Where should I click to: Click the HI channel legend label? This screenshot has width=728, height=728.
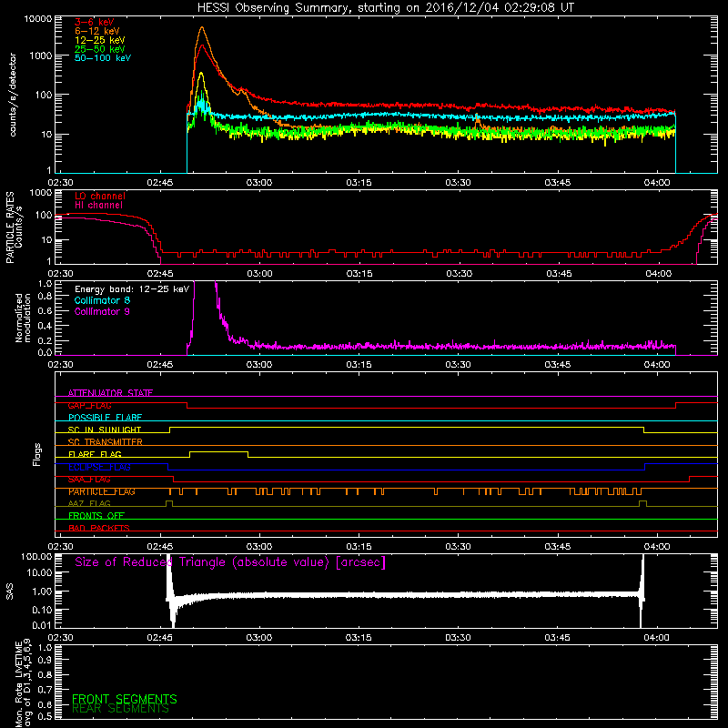point(98,206)
